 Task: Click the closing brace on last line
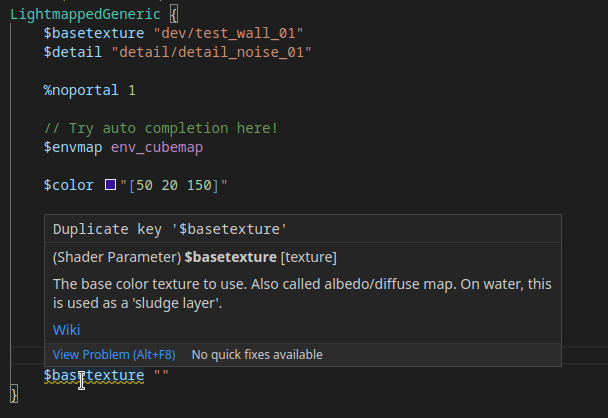14,394
